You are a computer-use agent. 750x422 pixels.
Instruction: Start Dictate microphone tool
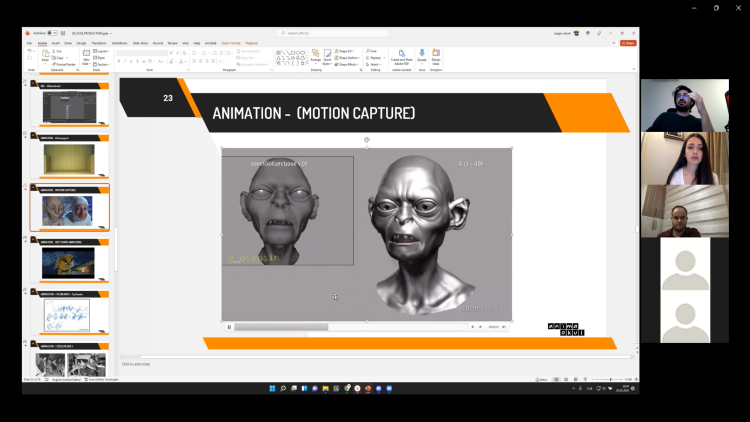pos(422,56)
